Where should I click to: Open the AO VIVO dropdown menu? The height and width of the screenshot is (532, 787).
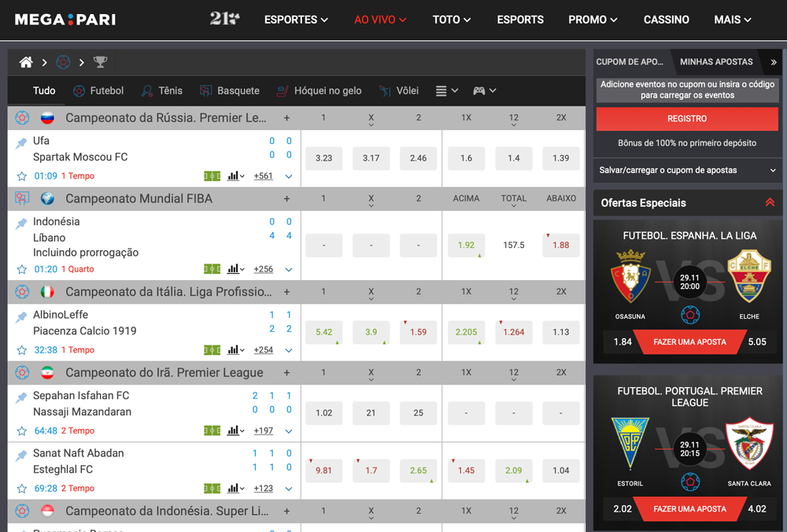pos(380,20)
